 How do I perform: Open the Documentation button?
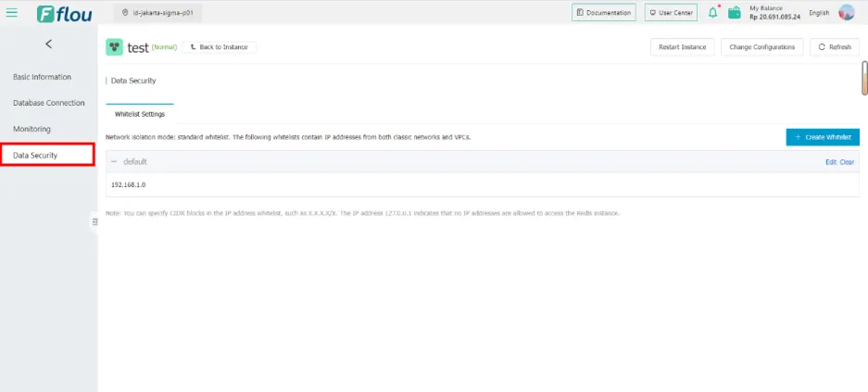pos(603,12)
